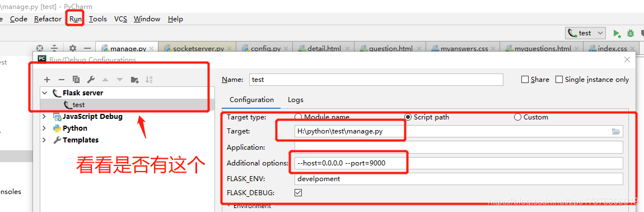Screen dimensions: 644x212
Task: Collapse the Environment section
Action: click(x=228, y=206)
